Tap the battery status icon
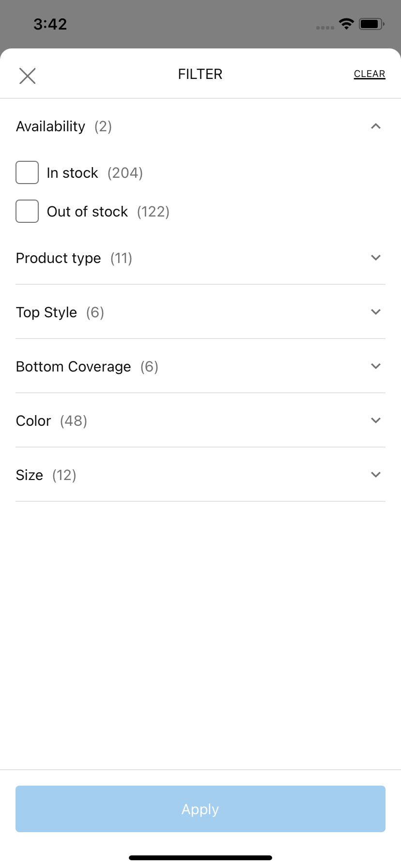This screenshot has width=401, height=868. click(371, 24)
